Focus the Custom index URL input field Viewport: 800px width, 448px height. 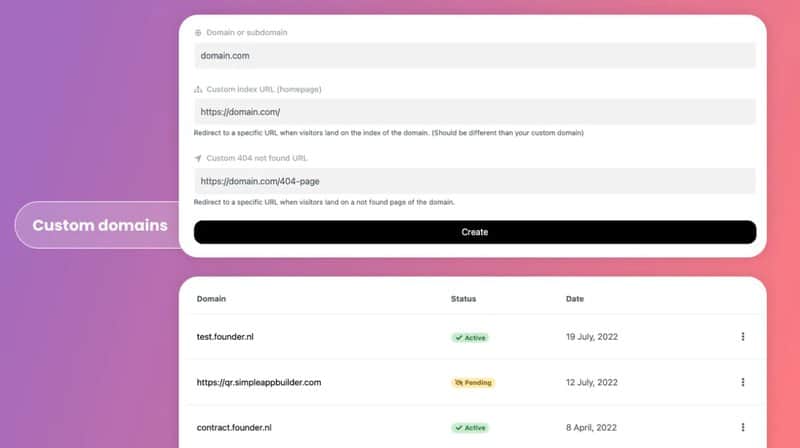pyautogui.click(x=475, y=112)
